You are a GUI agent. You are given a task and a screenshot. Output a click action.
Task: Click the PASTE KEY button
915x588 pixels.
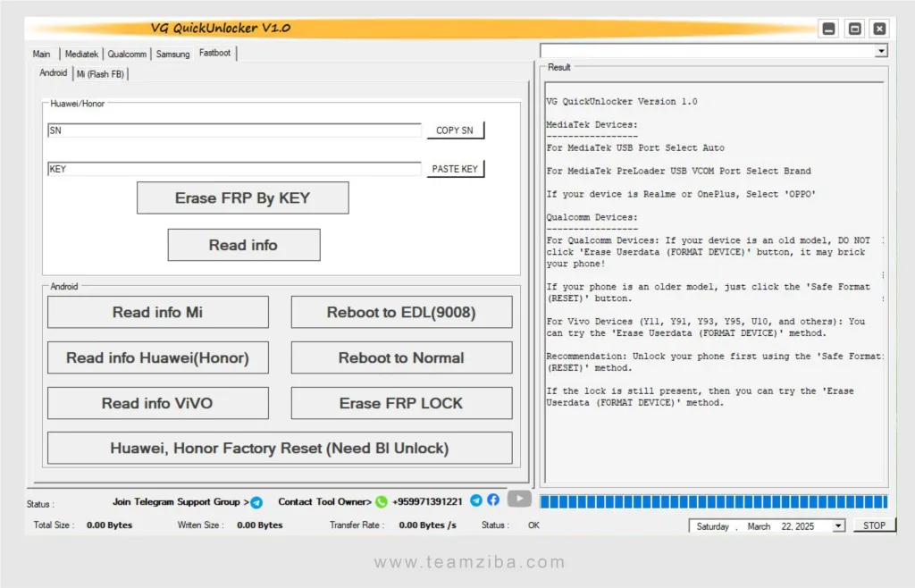(x=455, y=169)
